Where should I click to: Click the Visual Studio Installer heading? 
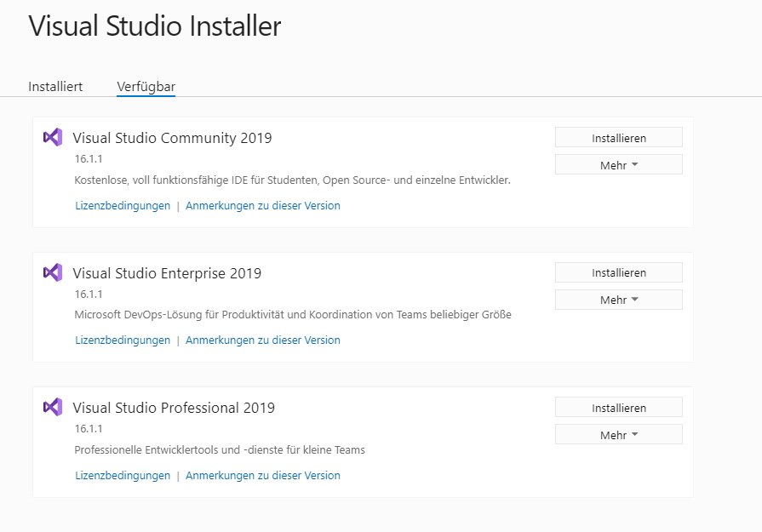pos(155,26)
